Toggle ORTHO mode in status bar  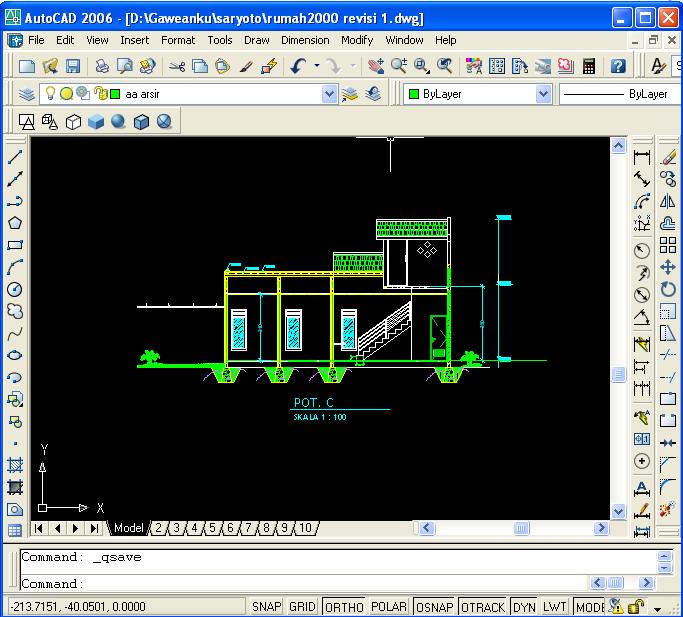(x=344, y=607)
